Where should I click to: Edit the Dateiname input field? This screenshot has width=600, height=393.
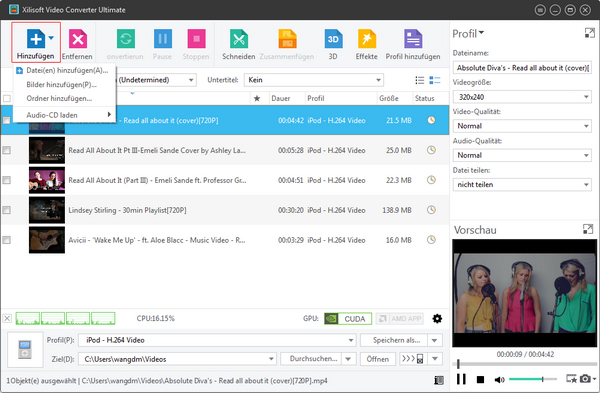pyautogui.click(x=522, y=68)
